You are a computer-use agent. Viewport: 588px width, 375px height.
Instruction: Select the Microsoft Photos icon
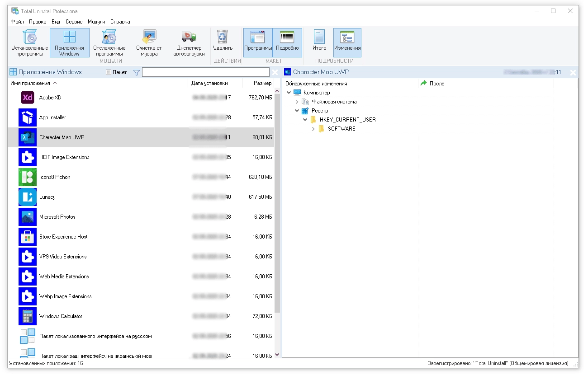click(x=28, y=217)
